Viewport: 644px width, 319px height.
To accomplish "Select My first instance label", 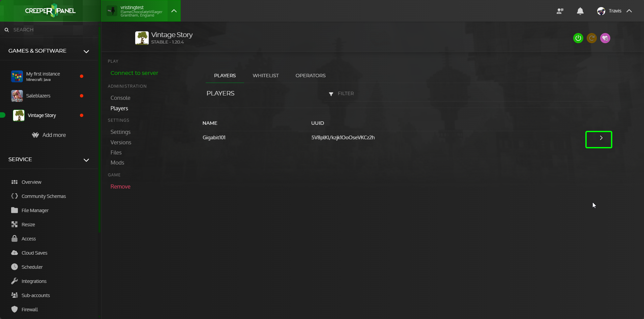I will pos(43,74).
